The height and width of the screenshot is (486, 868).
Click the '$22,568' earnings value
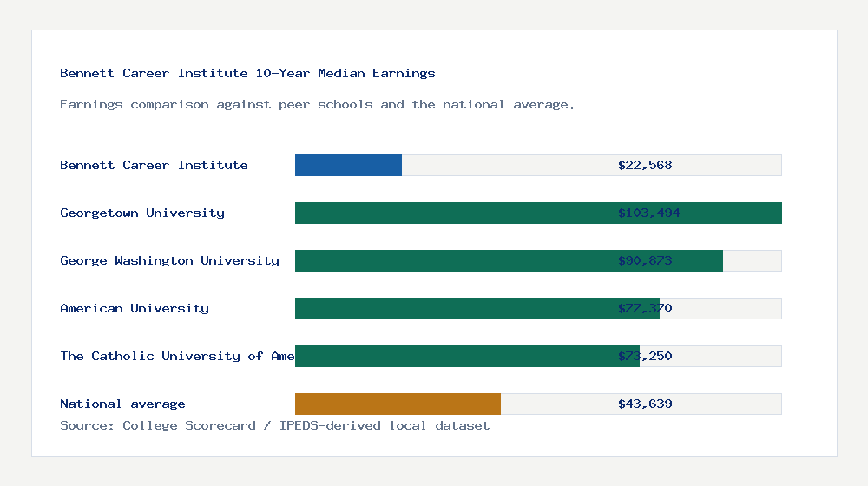click(645, 166)
